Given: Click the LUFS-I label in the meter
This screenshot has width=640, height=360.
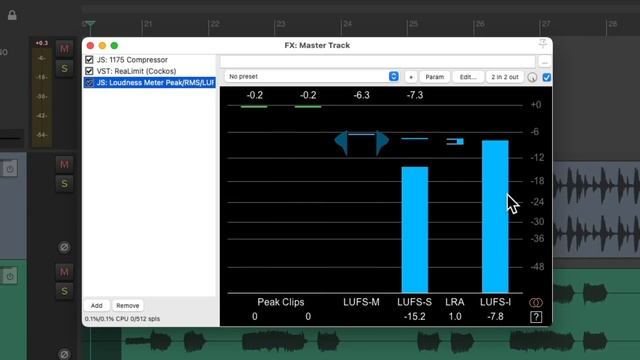Looking at the screenshot, I should pyautogui.click(x=495, y=302).
